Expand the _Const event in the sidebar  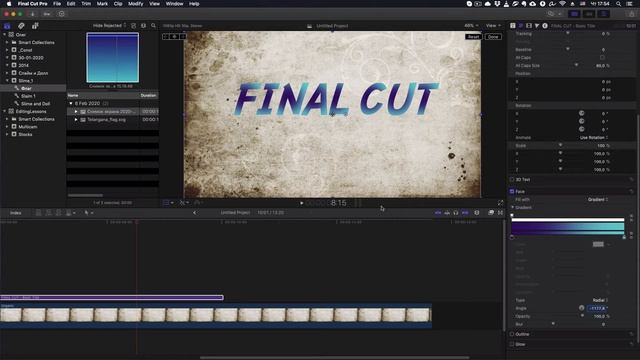tap(7, 50)
